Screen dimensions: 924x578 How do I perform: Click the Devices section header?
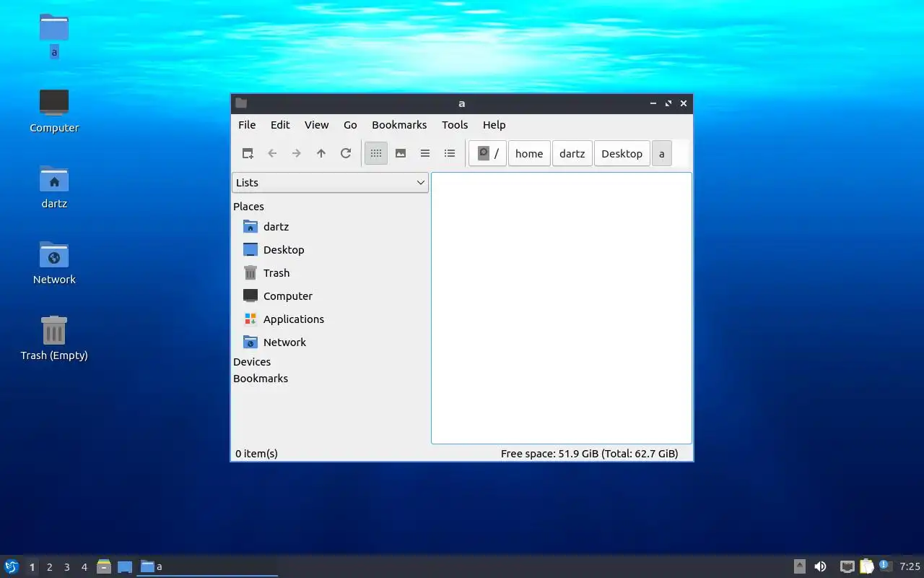[252, 362]
